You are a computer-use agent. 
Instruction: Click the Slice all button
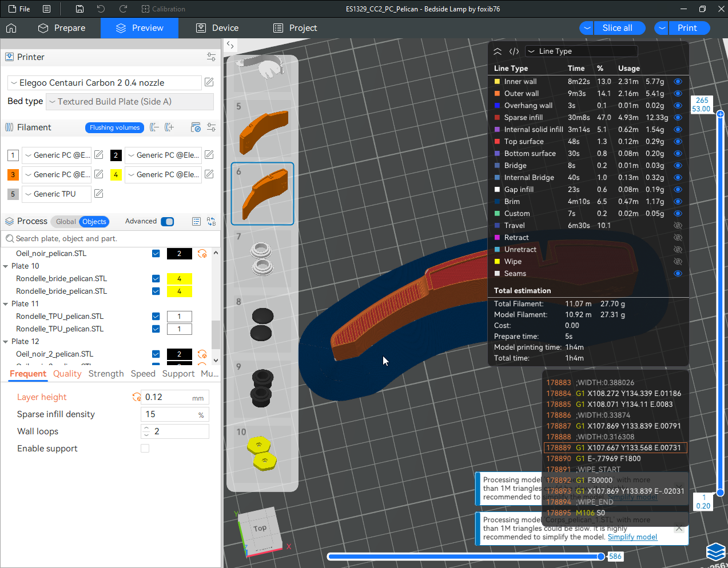[x=619, y=28]
